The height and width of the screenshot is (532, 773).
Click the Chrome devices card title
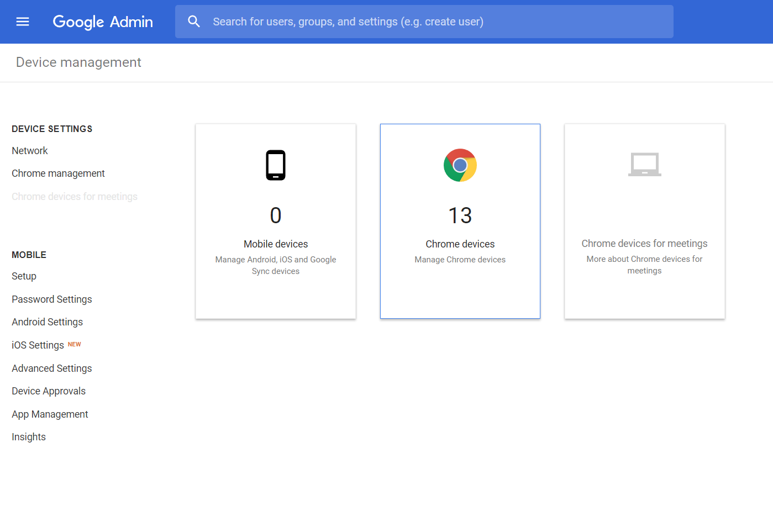[460, 244]
